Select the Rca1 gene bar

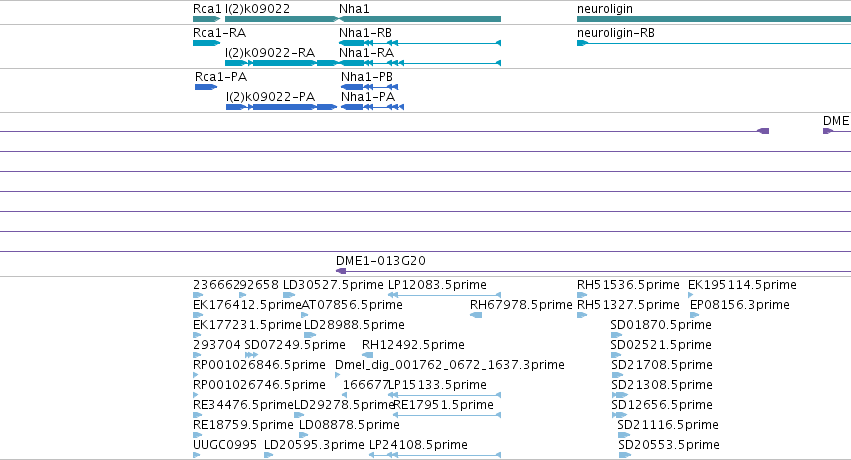(x=206, y=19)
